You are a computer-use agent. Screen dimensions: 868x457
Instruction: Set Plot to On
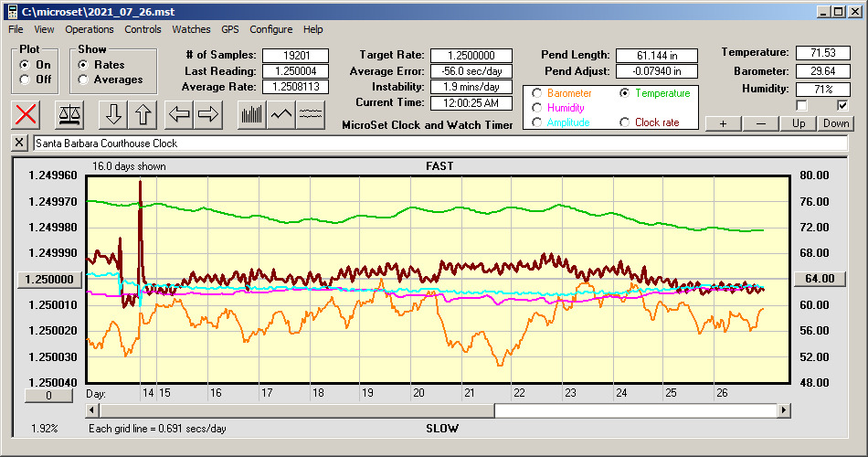[x=25, y=65]
